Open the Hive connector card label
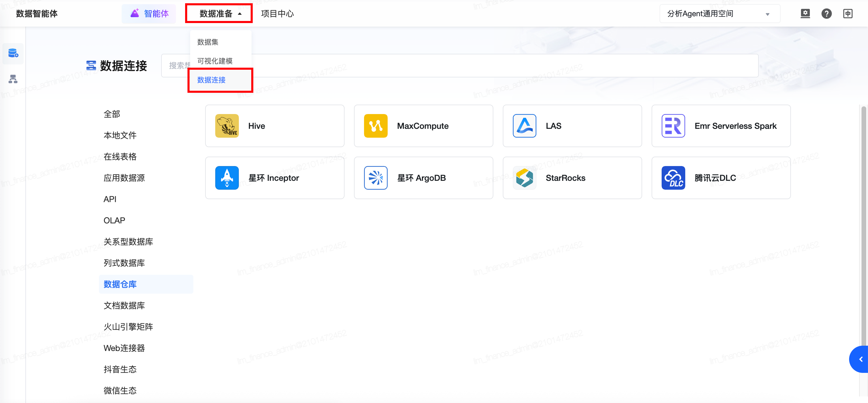The image size is (868, 403). 257,126
